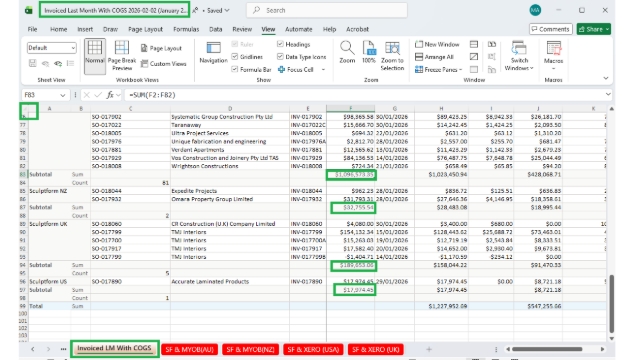The image size is (640, 360).
Task: Click Arrange All windows
Action: (434, 57)
